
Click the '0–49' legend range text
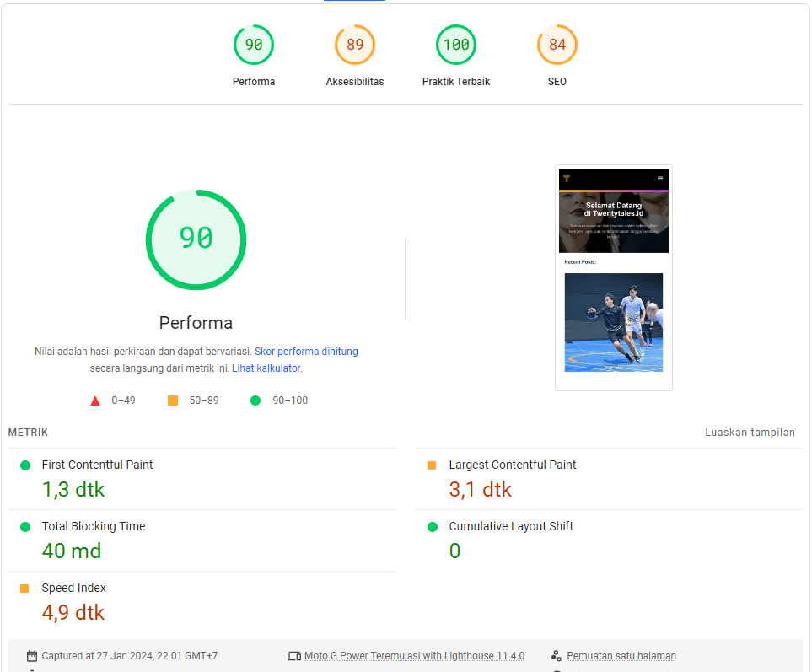(123, 401)
